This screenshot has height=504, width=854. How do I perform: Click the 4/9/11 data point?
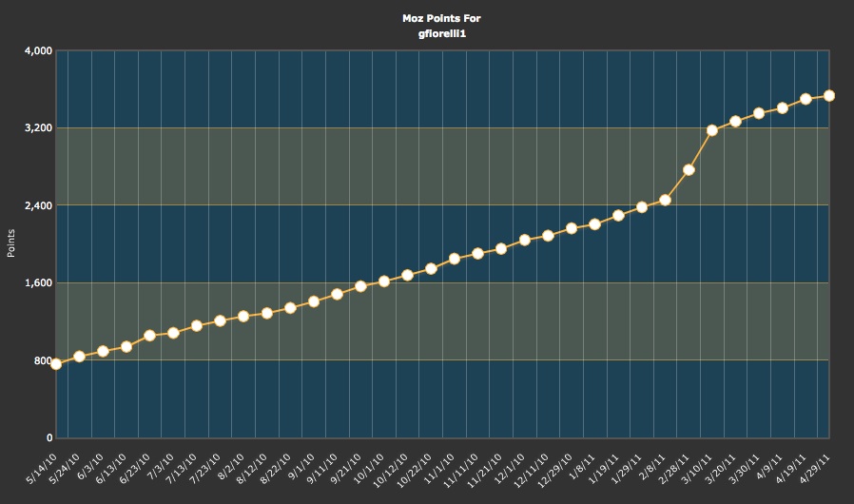[x=783, y=108]
